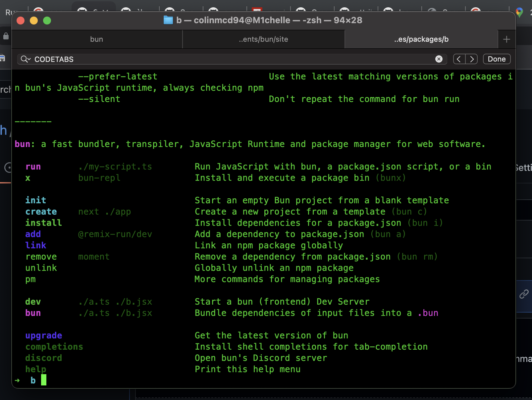Click the 'init' command text

[36, 200]
